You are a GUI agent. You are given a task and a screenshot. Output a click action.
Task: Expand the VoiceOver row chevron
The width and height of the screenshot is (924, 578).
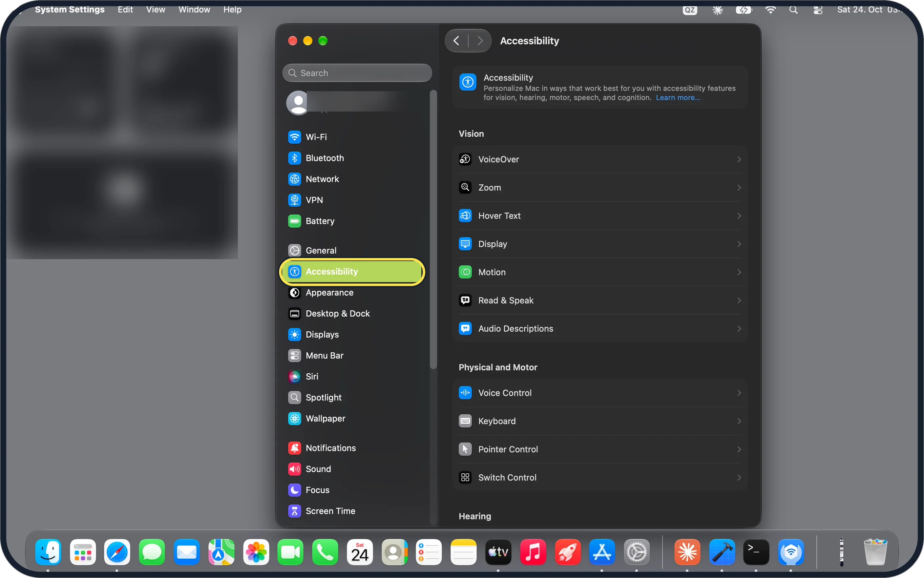pyautogui.click(x=739, y=159)
